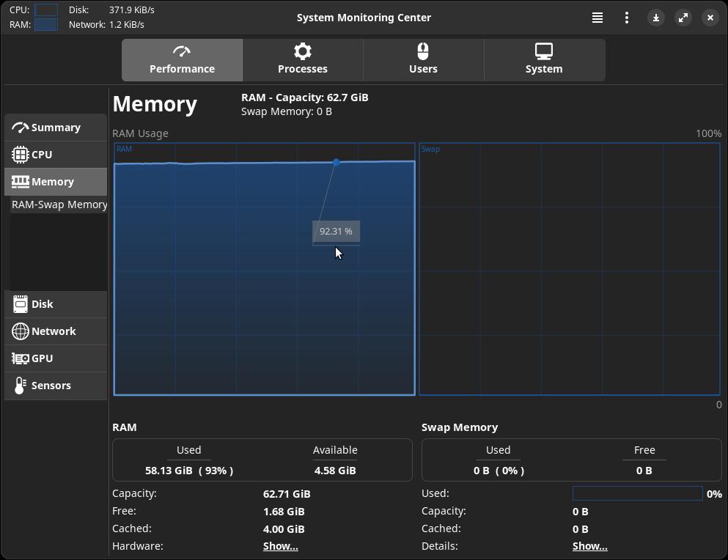
Task: Toggle the window expand arrows button
Action: [683, 18]
